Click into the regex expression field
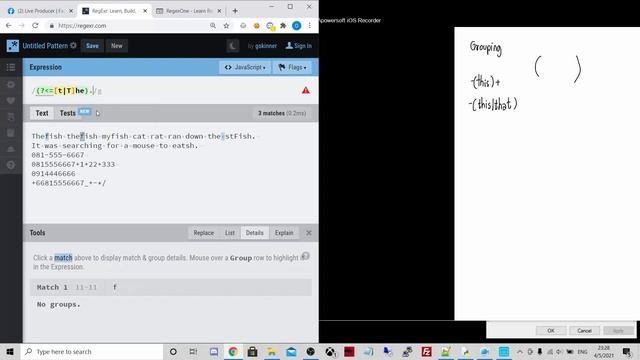 tap(163, 91)
